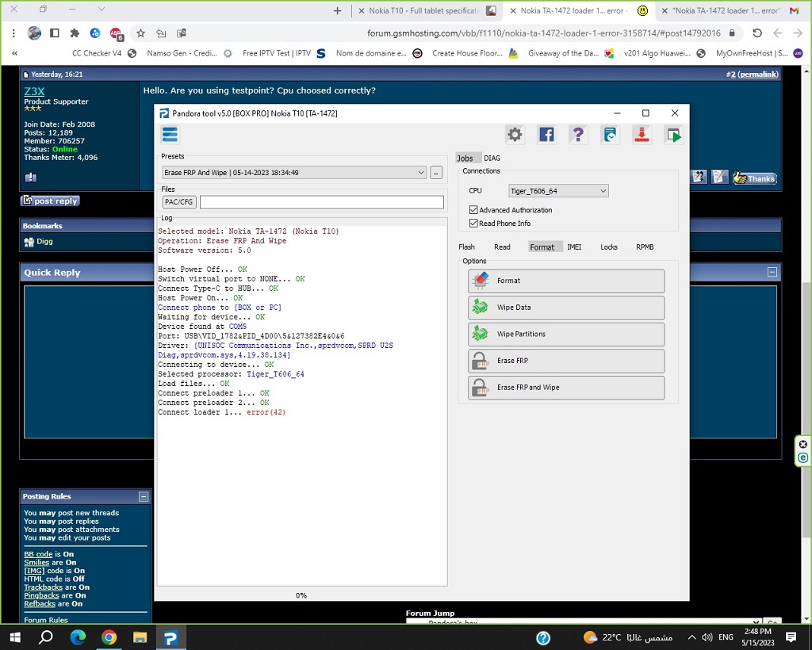Click the red download icon
Image resolution: width=812 pixels, height=650 pixels.
[642, 135]
